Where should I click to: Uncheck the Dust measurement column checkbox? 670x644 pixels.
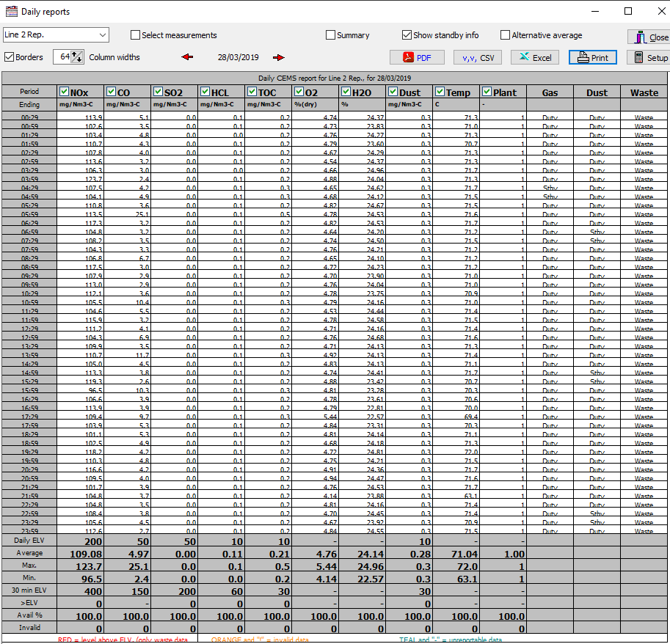393,92
